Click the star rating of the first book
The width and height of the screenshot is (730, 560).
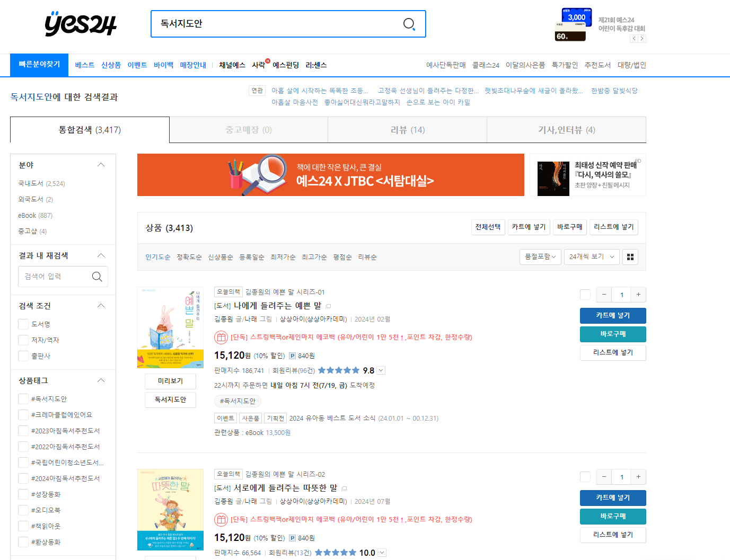coord(339,370)
